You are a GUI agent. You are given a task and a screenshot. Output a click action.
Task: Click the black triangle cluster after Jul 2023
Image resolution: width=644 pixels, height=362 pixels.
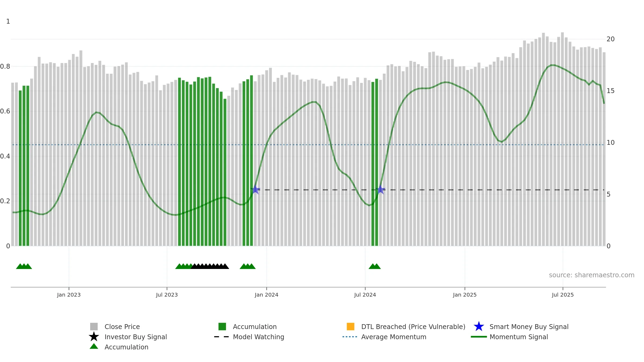click(210, 266)
